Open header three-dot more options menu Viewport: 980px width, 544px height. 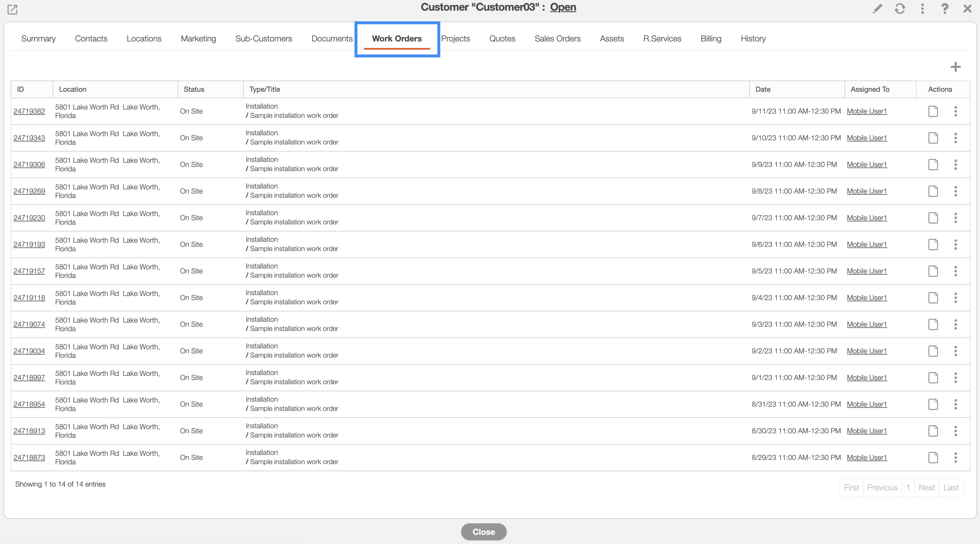coord(922,8)
